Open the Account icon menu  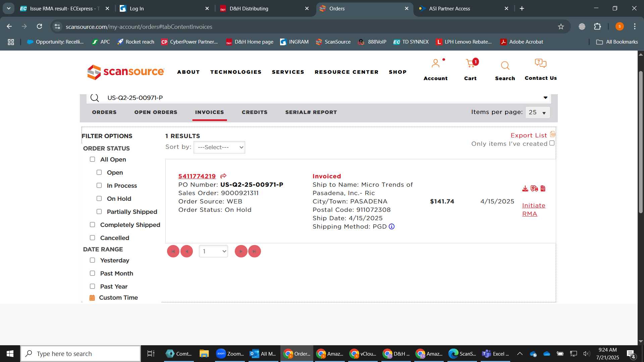point(435,63)
